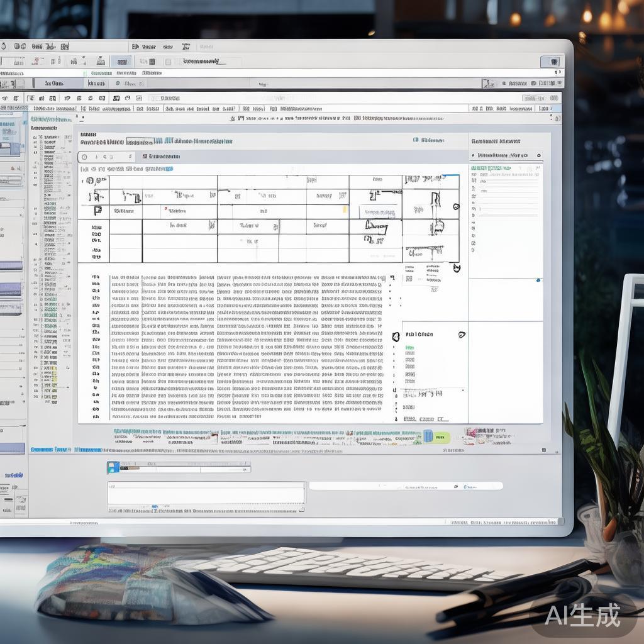Click the underlined text field in the top toolbar

[204, 62]
